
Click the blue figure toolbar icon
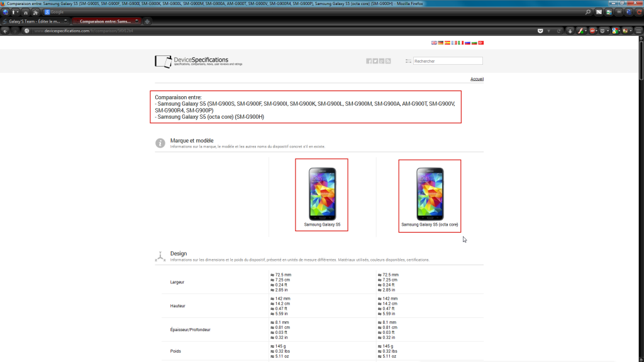[x=629, y=13]
